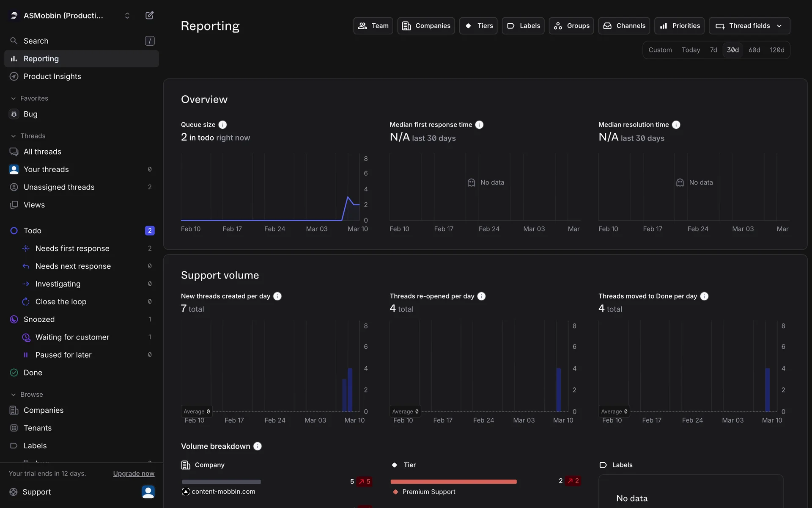This screenshot has width=812, height=508.
Task: Click the Premium Support tier red bar
Action: [453, 482]
